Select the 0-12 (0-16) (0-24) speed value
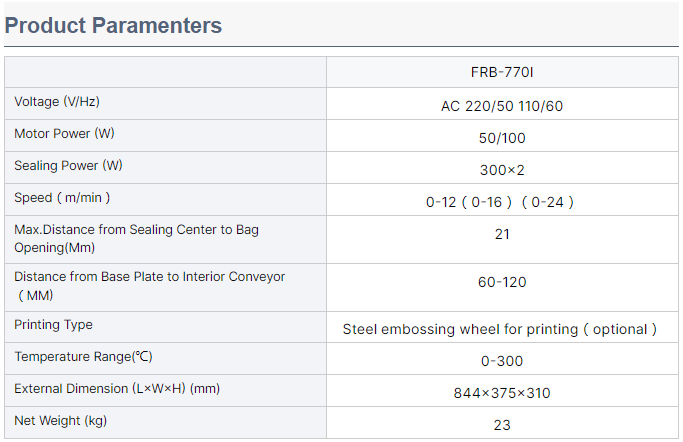Image resolution: width=683 pixels, height=442 pixels. 502,201
